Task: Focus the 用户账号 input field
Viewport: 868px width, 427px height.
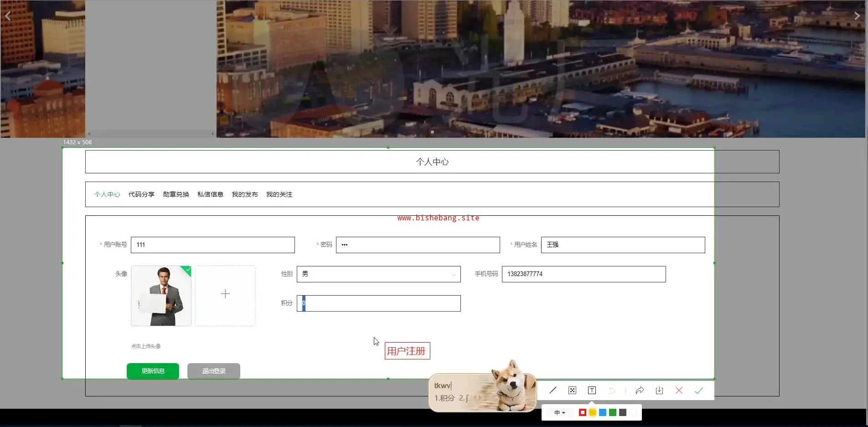Action: click(213, 245)
